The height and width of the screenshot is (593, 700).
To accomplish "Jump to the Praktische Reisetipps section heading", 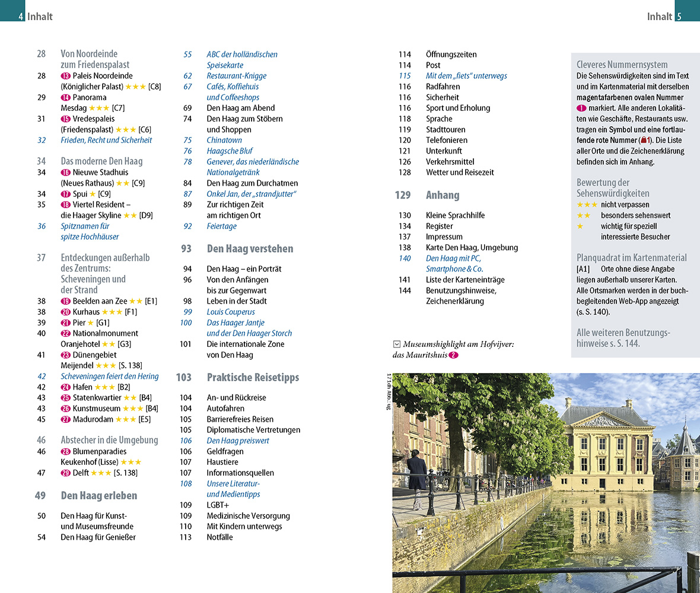I will (253, 377).
